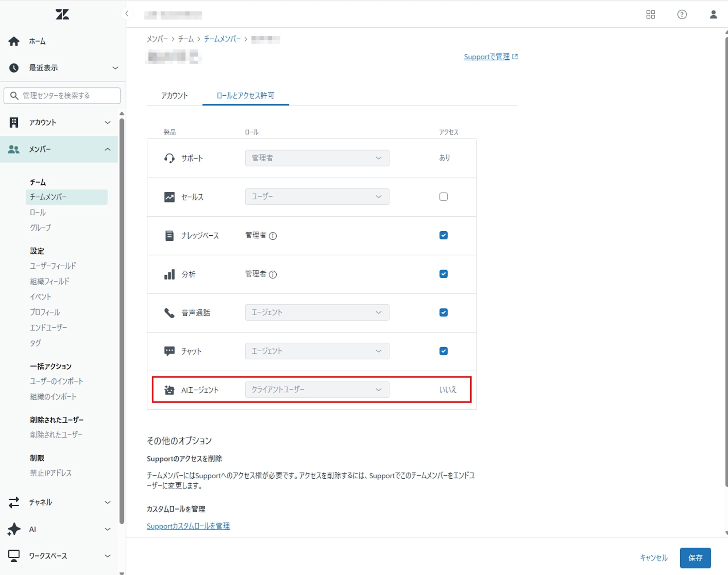Switch to the アカウント tab
728x575 pixels.
pos(174,95)
